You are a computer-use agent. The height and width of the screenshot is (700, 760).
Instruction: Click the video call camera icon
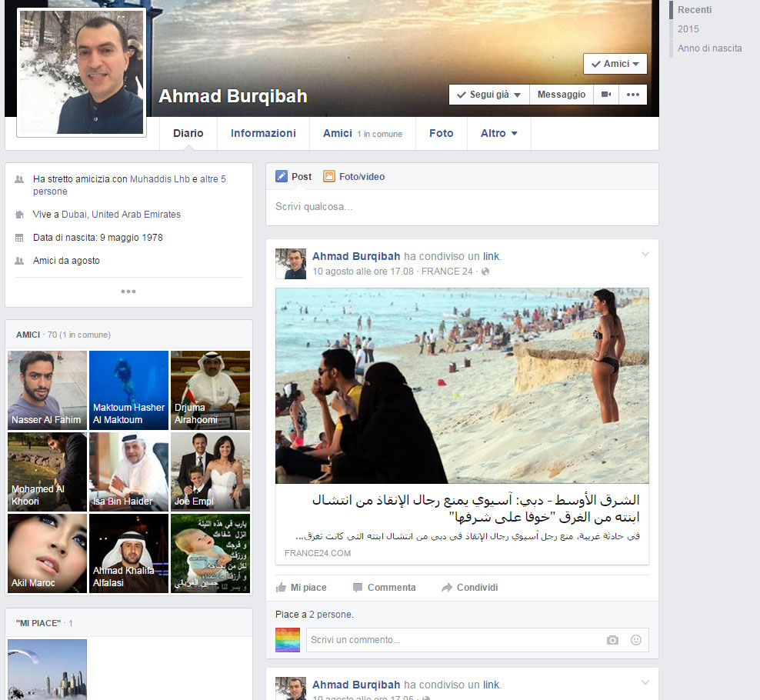point(606,95)
